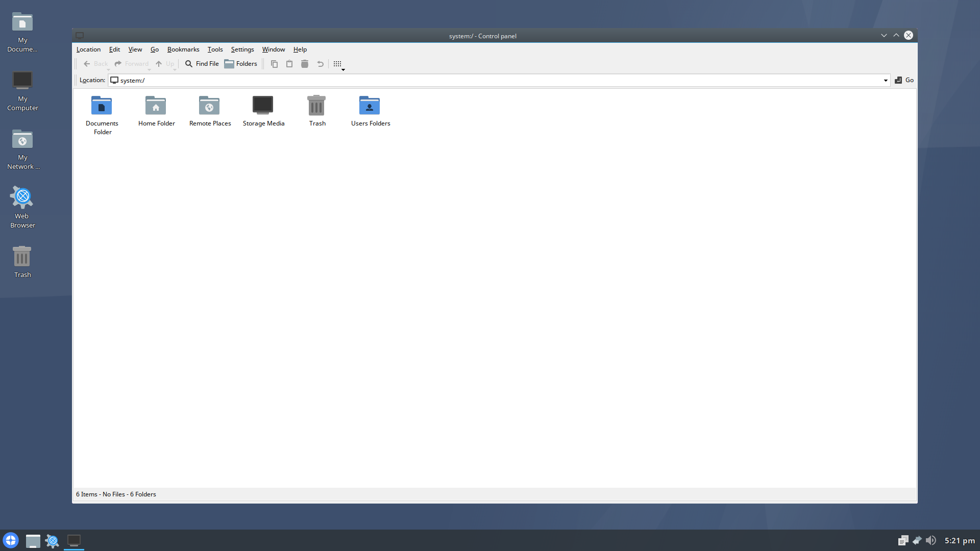Image resolution: width=980 pixels, height=551 pixels.
Task: Click the Undo toolbar icon
Action: click(x=320, y=64)
